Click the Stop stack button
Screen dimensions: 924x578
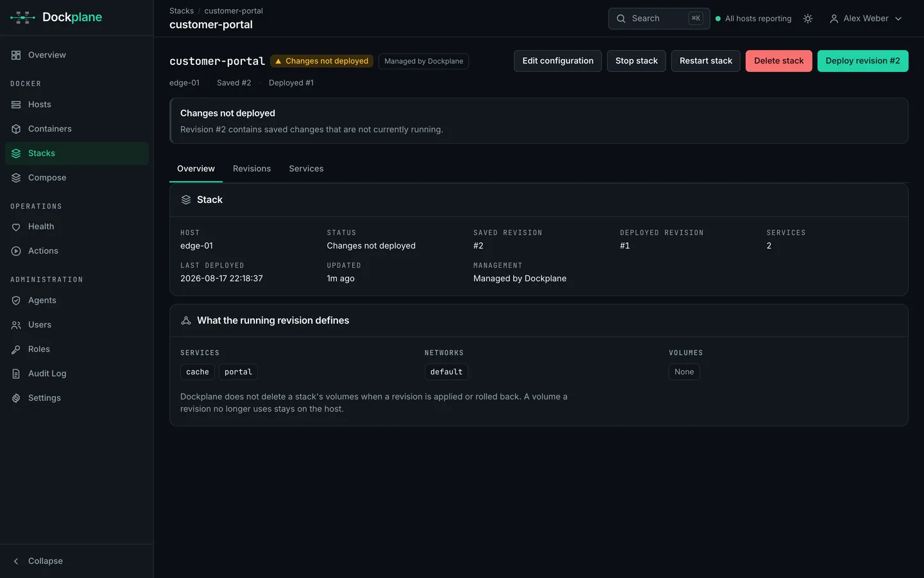(637, 61)
